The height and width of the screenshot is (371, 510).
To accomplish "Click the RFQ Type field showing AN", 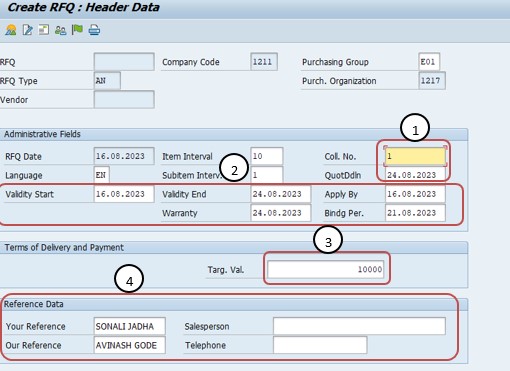I will click(x=107, y=81).
